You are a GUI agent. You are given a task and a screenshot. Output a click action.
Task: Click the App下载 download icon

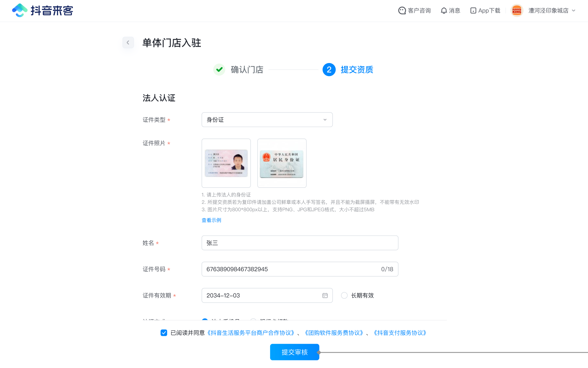pyautogui.click(x=473, y=11)
